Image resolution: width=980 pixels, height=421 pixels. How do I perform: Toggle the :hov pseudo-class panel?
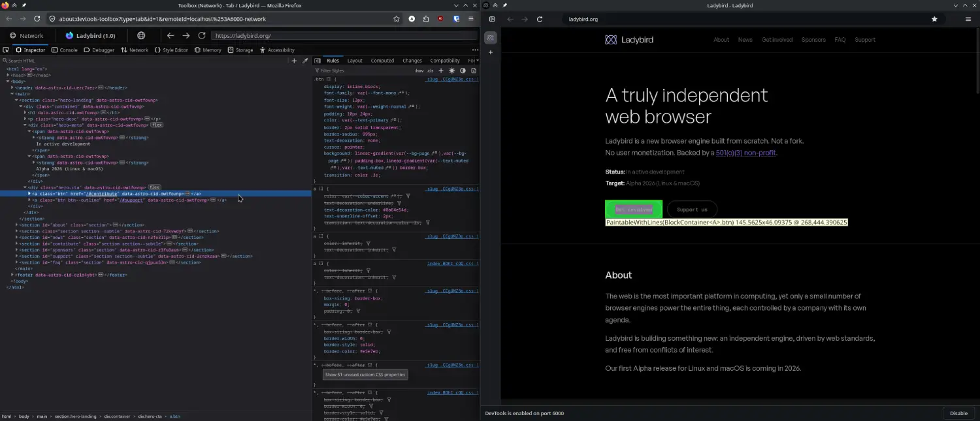pyautogui.click(x=419, y=70)
